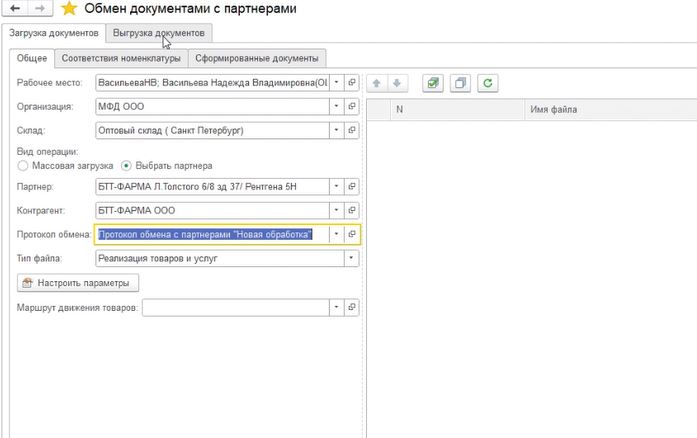Image resolution: width=697 pixels, height=438 pixels.
Task: Click the forward navigation arrow
Action: tap(40, 9)
